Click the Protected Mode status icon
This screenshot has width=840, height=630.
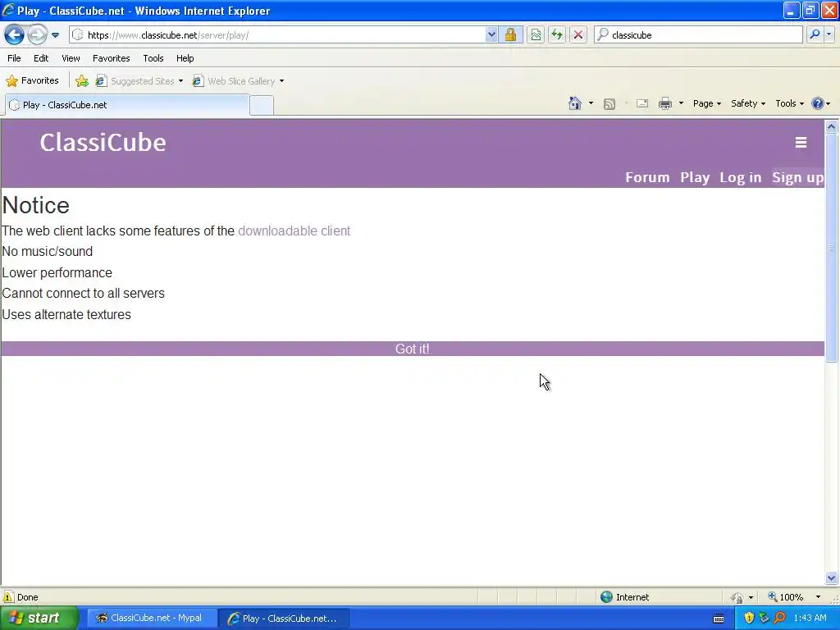click(x=737, y=597)
